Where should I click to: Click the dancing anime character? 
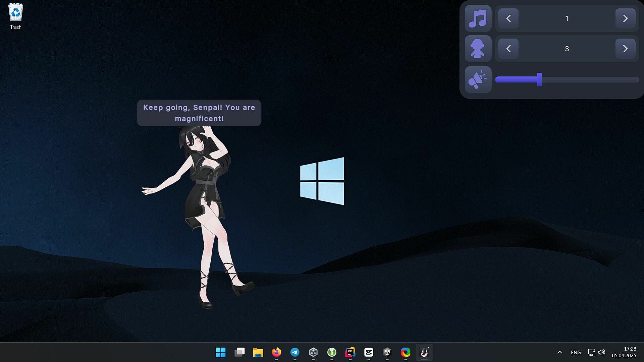pos(205,201)
